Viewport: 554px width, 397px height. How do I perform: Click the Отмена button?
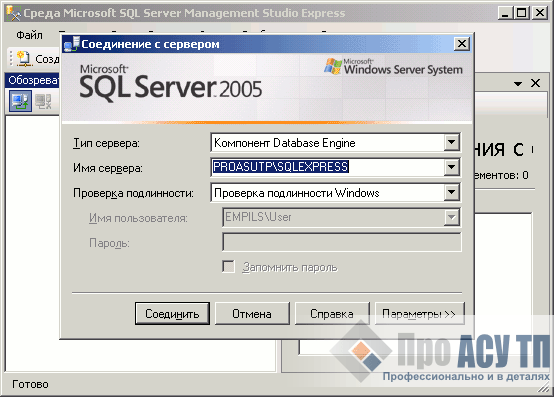[x=252, y=313]
